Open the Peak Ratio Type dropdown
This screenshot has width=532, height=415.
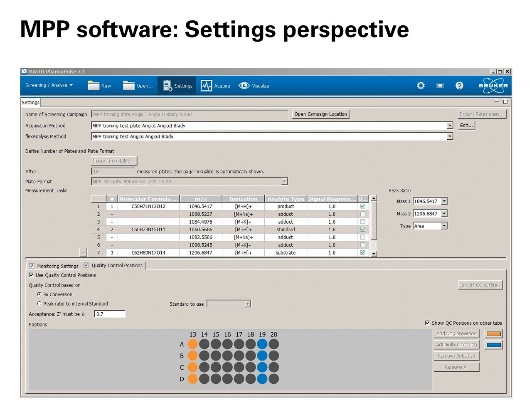444,226
